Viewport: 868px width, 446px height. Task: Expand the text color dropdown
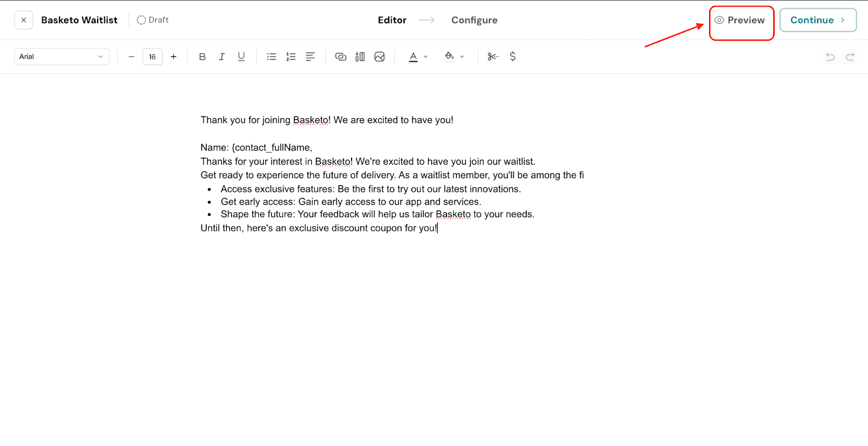425,56
